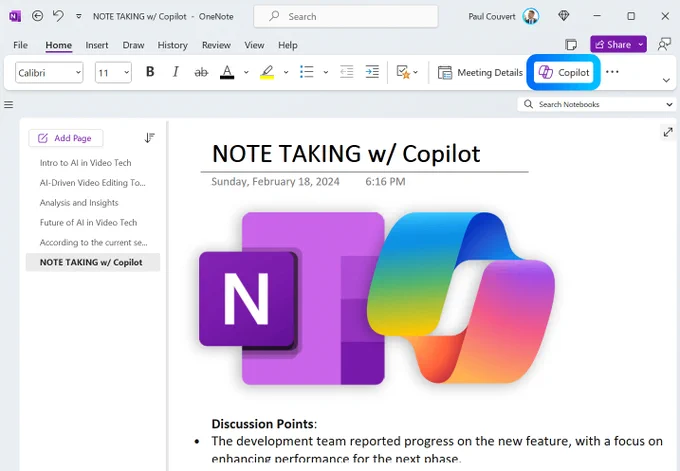Click the Paul Couvert account name
This screenshot has width=680, height=471.
click(492, 16)
